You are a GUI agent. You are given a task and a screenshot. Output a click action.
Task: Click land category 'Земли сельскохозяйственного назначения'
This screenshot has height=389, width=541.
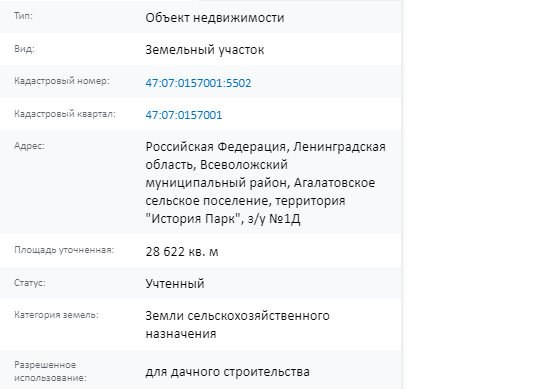[x=237, y=324]
